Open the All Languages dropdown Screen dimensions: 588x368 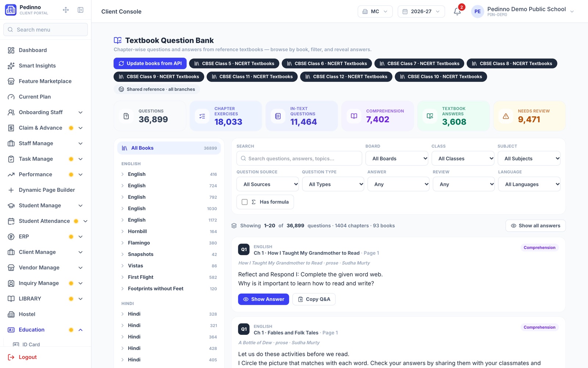pyautogui.click(x=529, y=184)
